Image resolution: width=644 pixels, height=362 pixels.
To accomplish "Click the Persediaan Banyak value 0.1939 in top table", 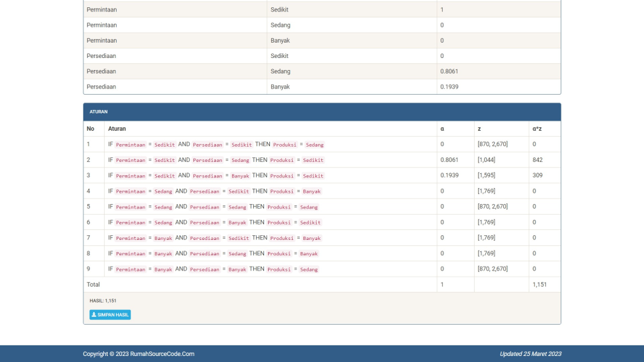I will coord(449,87).
